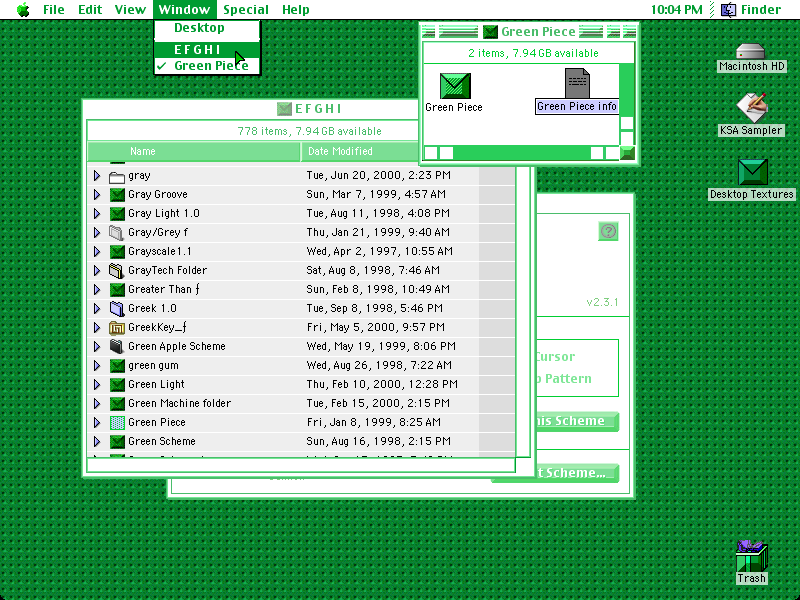This screenshot has width=800, height=600.
Task: Click the v2.3.1 version label
Action: point(602,302)
